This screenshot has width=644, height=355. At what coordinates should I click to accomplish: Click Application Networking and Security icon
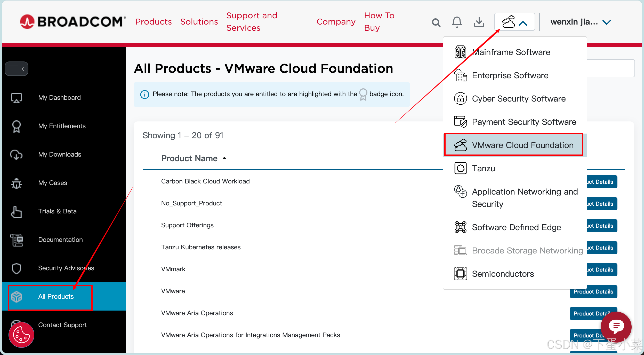pos(461,192)
